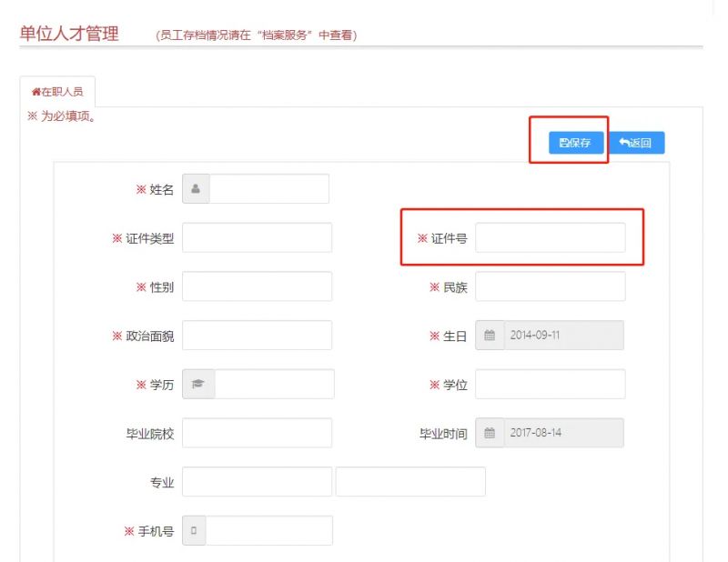Viewport: 728px width, 562px height.
Task: Click the calendar icon next to 生日
Action: pyautogui.click(x=490, y=335)
